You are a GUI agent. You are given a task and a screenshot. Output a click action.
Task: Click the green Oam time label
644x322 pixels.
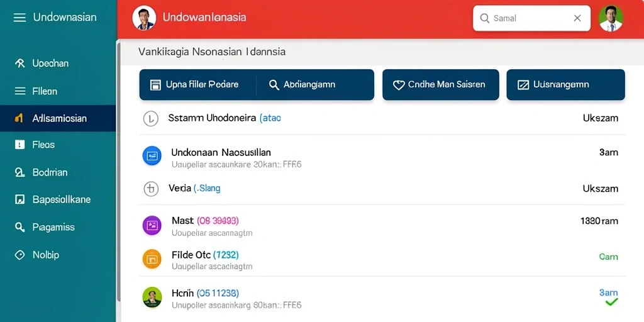pyautogui.click(x=608, y=257)
